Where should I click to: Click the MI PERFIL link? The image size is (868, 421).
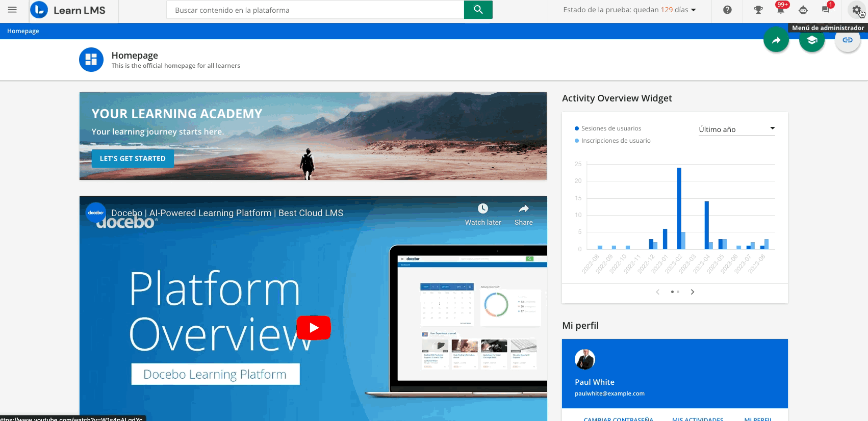758,419
